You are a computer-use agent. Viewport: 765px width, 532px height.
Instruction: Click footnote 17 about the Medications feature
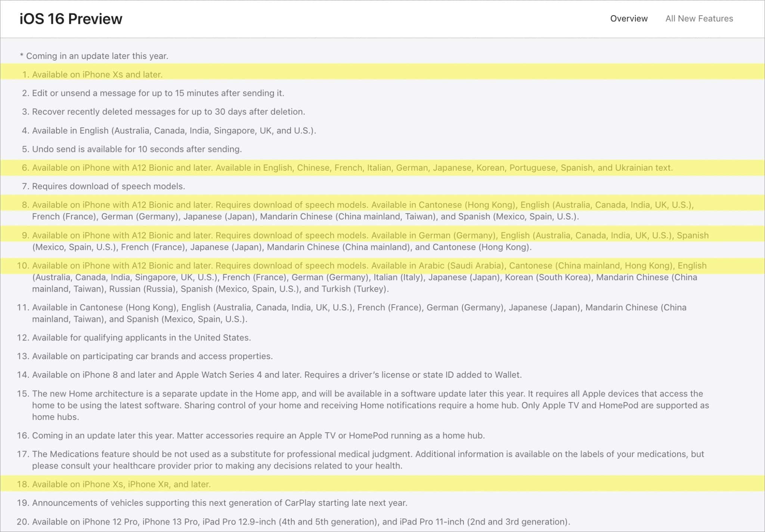(360, 460)
